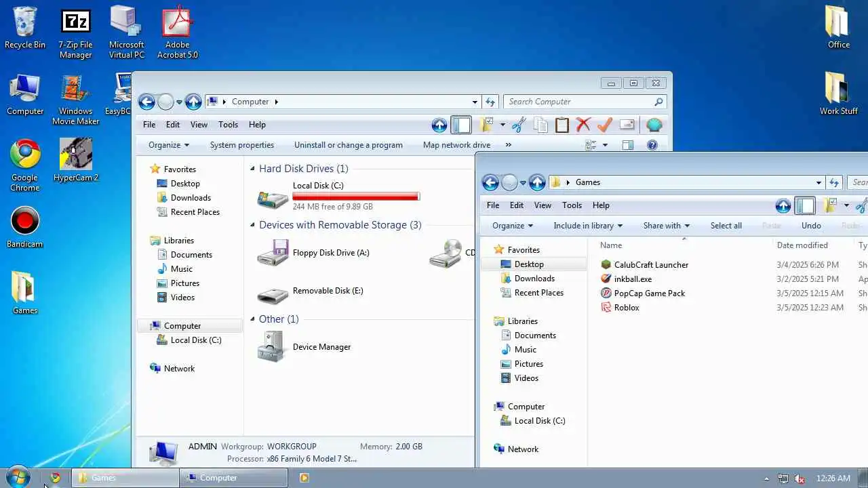Open the Recycle Bin desktop icon
The width and height of the screenshot is (868, 488).
(25, 28)
